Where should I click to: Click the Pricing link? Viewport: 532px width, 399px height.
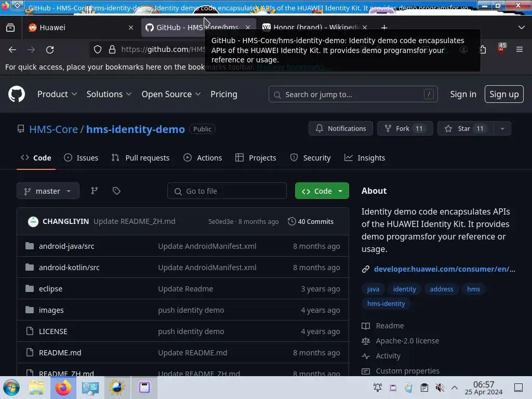click(x=224, y=94)
